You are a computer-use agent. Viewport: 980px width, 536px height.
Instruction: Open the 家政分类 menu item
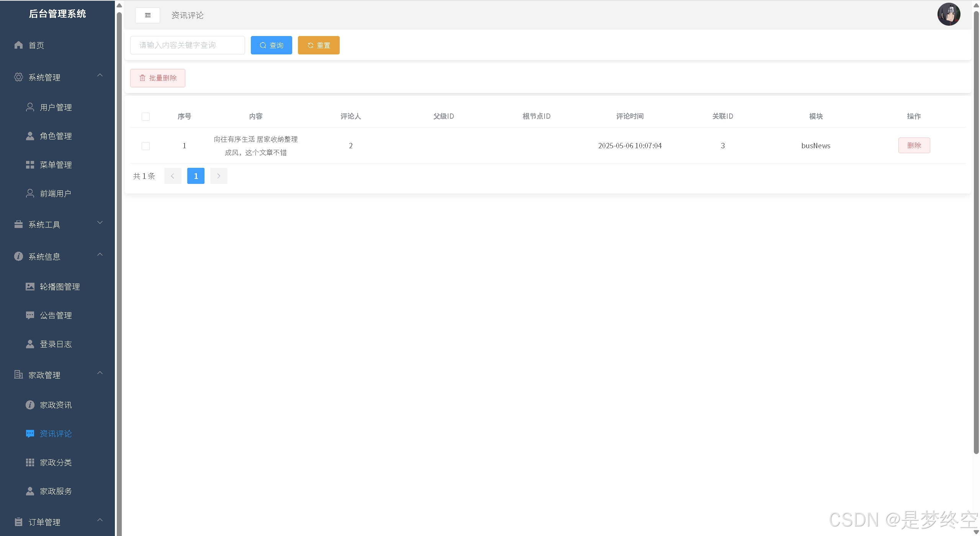56,462
